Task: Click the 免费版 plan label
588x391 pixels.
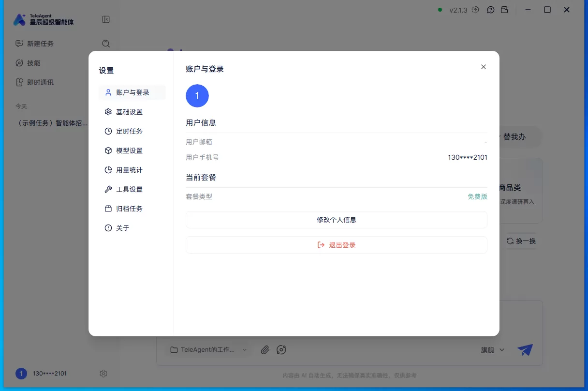Action: point(477,196)
